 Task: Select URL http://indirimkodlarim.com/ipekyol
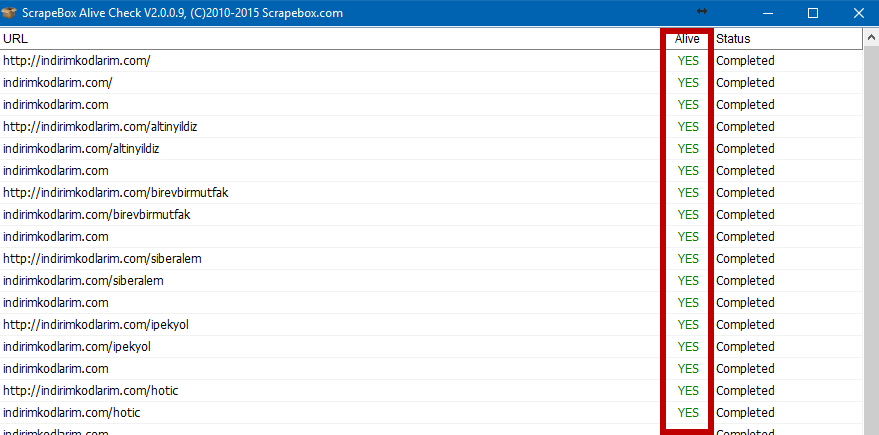click(96, 325)
